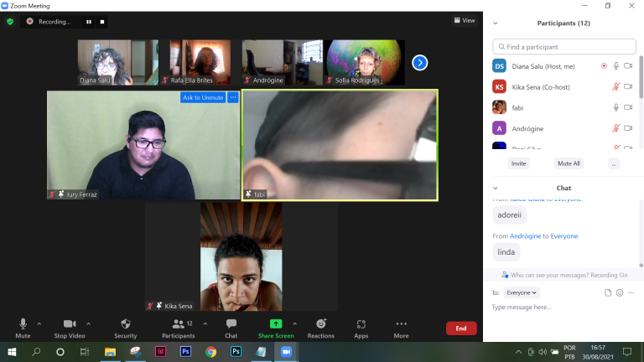Mute your microphone
644x362 pixels.
pos(23,328)
